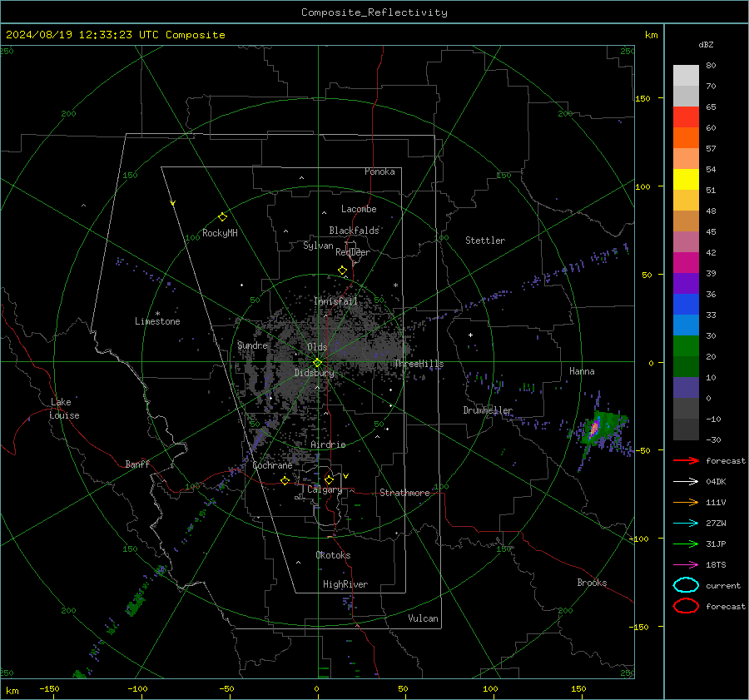Viewport: 749px width, 700px height.
Task: Click the Hanna city label
Action: click(x=582, y=371)
